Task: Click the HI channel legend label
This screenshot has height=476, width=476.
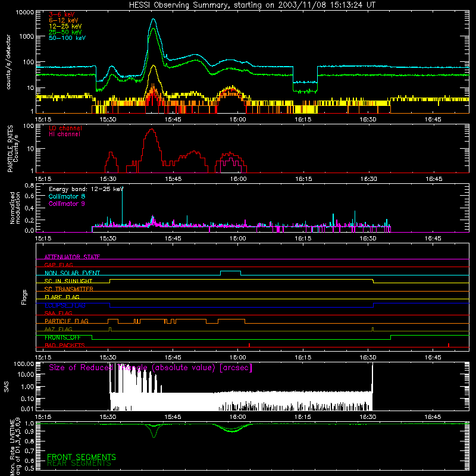Action: pos(64,134)
